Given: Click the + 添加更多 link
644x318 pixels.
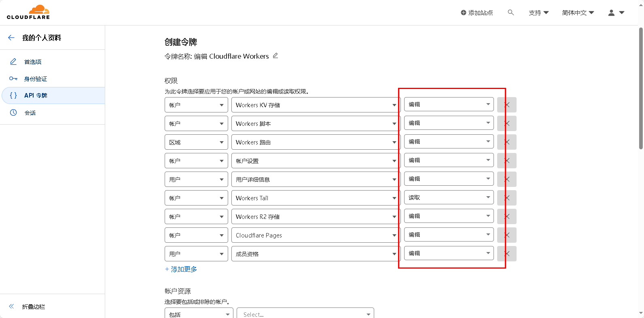Looking at the screenshot, I should 181,269.
